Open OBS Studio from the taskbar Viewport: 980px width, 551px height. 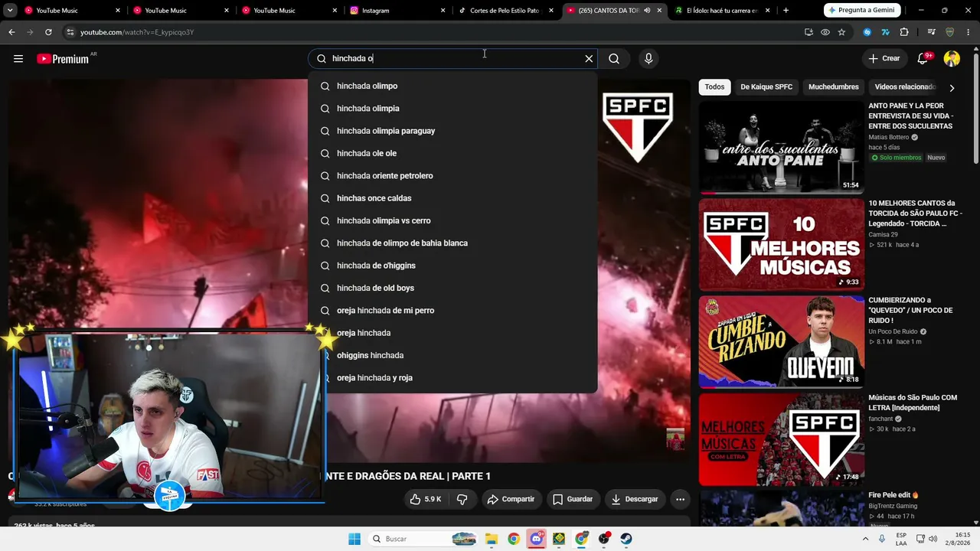(x=604, y=539)
